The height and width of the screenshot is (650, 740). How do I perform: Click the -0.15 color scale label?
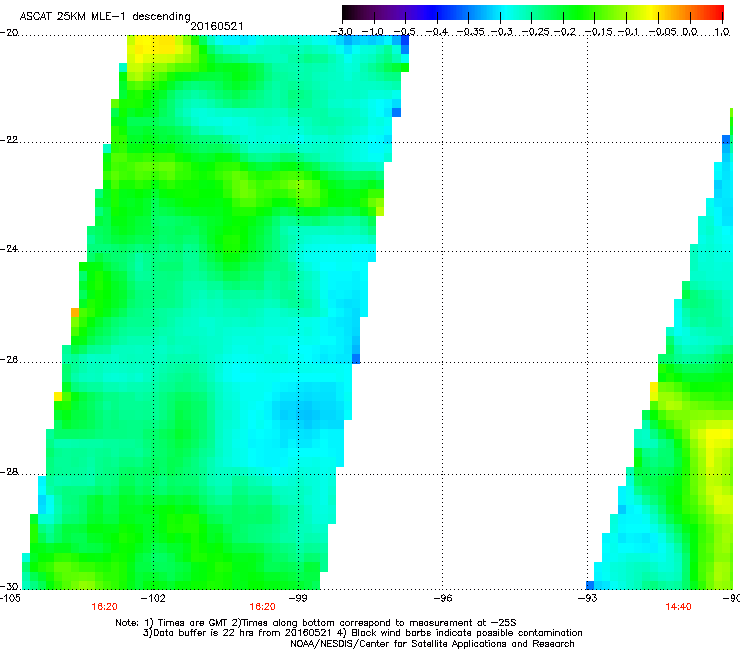point(598,32)
